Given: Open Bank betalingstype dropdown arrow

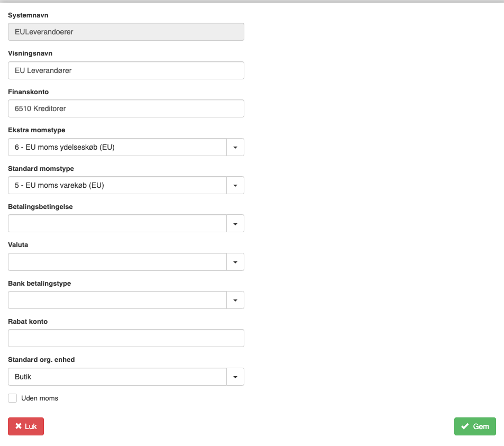Looking at the screenshot, I should pyautogui.click(x=235, y=300).
